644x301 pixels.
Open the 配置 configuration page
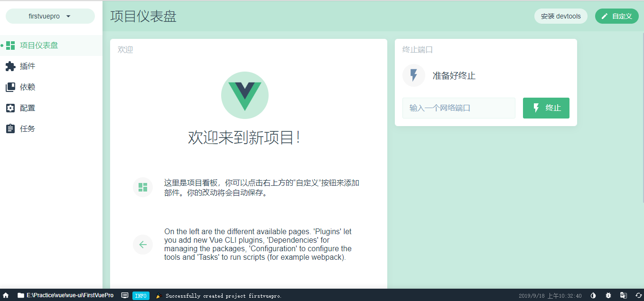(x=51, y=108)
